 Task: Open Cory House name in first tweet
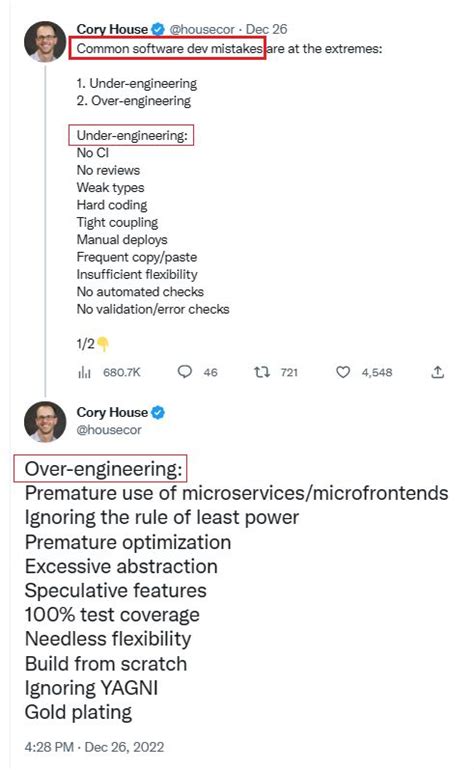[112, 29]
